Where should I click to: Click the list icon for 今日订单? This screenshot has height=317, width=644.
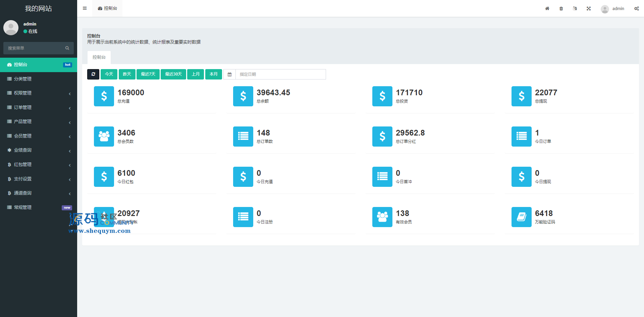coord(522,137)
